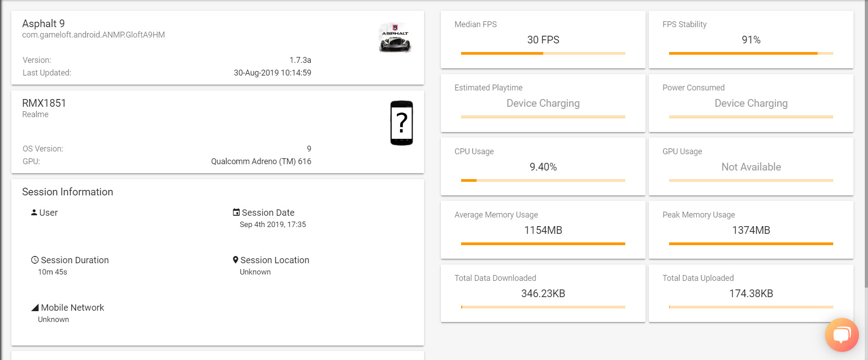Click the Median FPS progress bar
This screenshot has height=360, width=868.
click(x=543, y=53)
